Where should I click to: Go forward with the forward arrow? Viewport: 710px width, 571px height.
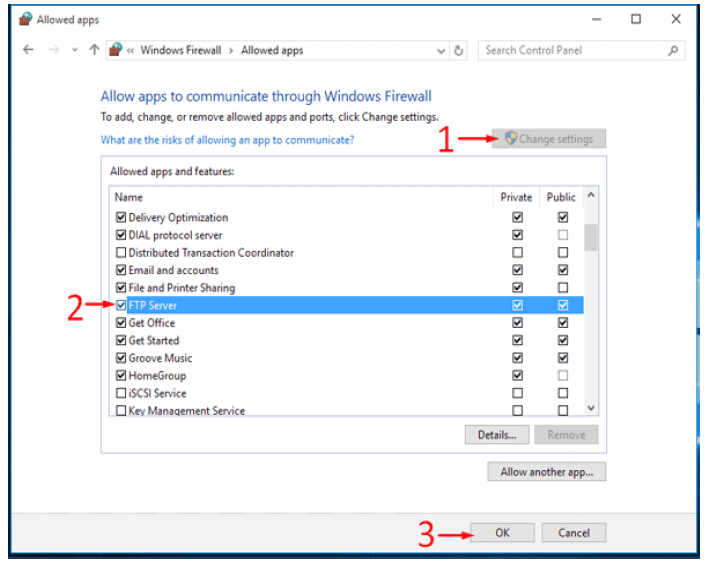point(54,49)
